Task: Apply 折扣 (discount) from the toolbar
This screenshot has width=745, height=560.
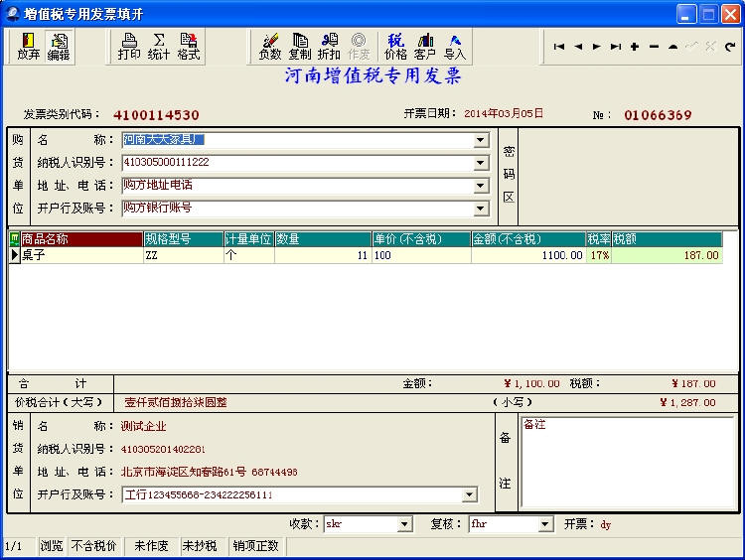Action: pos(329,46)
